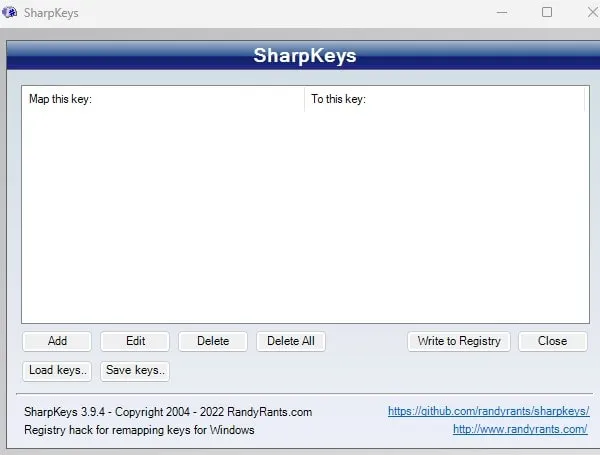600x455 pixels.
Task: Maximize the SharpKeys window
Action: tap(547, 13)
